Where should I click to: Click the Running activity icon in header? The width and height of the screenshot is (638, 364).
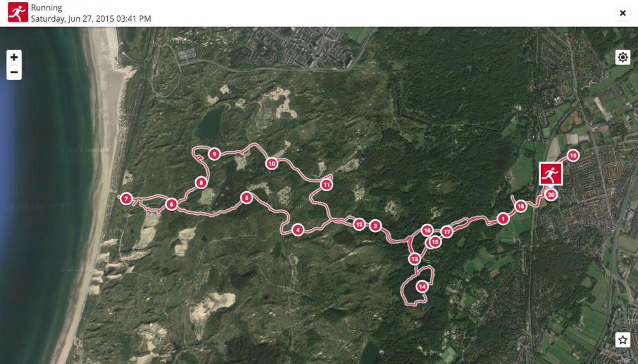point(18,12)
